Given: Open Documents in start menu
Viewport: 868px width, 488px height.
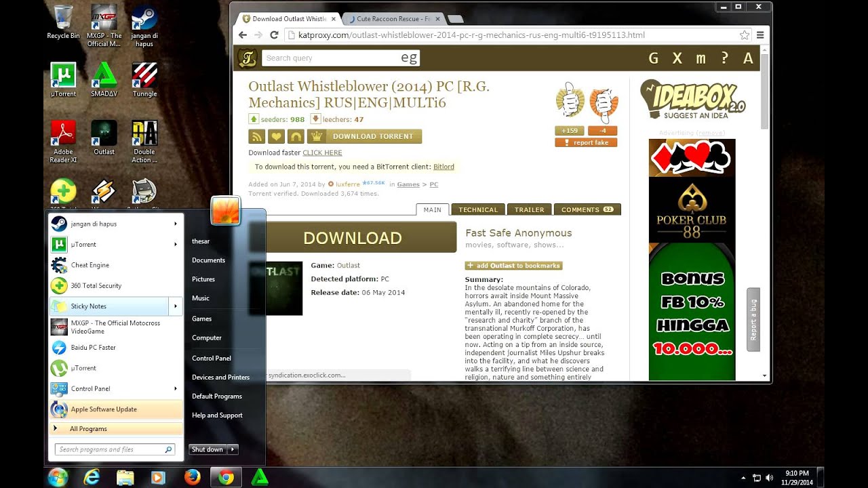Looking at the screenshot, I should [x=208, y=260].
